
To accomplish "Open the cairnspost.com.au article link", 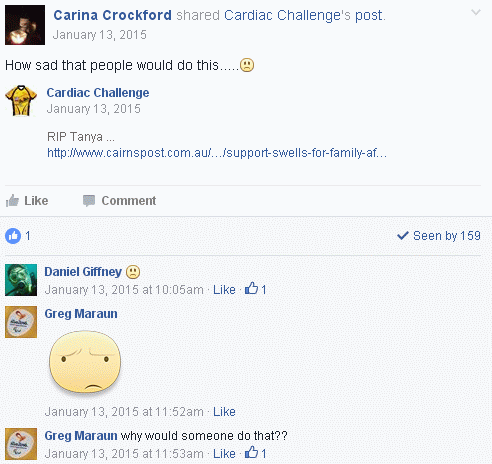I will pos(217,153).
